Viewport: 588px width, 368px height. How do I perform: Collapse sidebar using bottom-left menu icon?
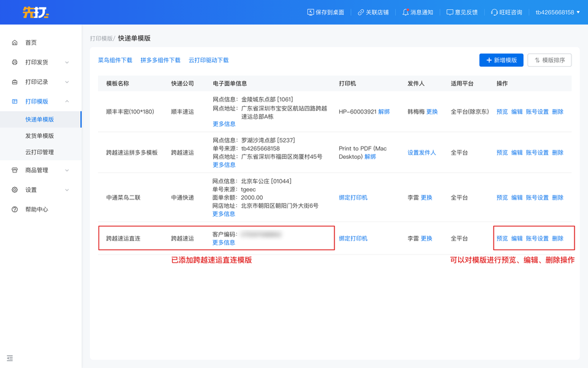click(x=10, y=358)
